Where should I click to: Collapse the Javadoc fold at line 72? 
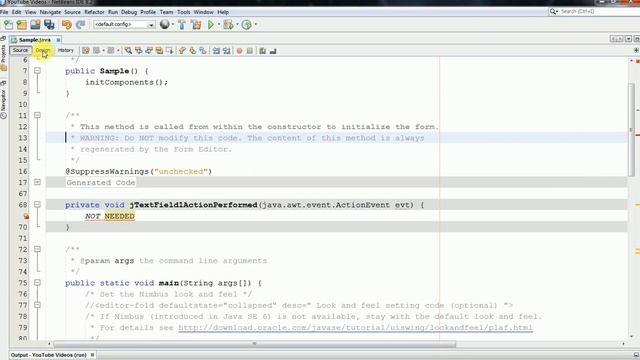coord(37,249)
